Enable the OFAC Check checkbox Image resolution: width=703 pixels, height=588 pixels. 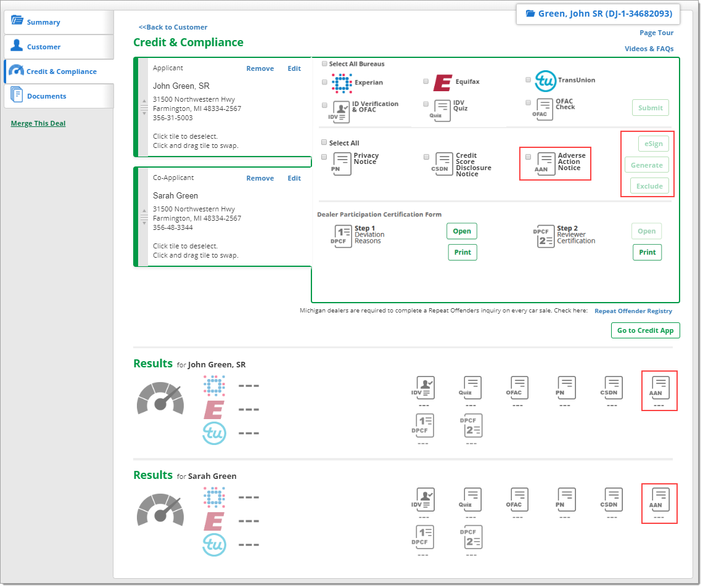coord(528,103)
